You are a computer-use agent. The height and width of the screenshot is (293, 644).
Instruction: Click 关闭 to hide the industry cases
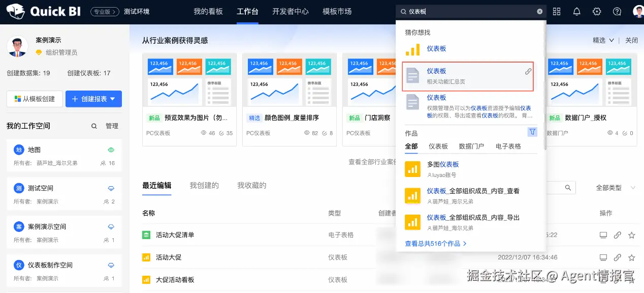[631, 40]
